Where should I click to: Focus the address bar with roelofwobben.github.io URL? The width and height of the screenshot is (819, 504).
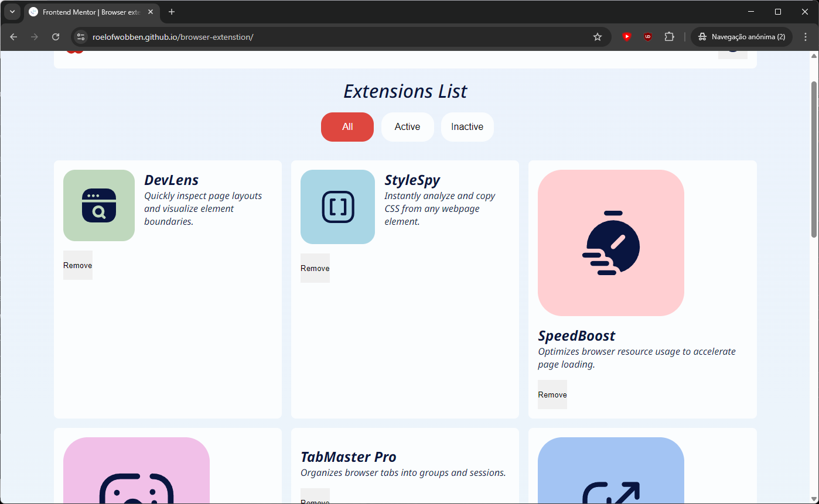point(340,37)
